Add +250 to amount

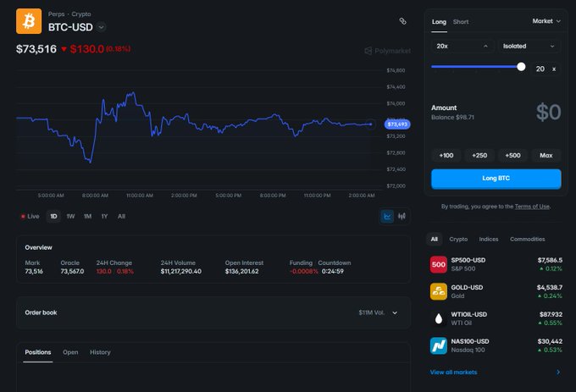[479, 156]
